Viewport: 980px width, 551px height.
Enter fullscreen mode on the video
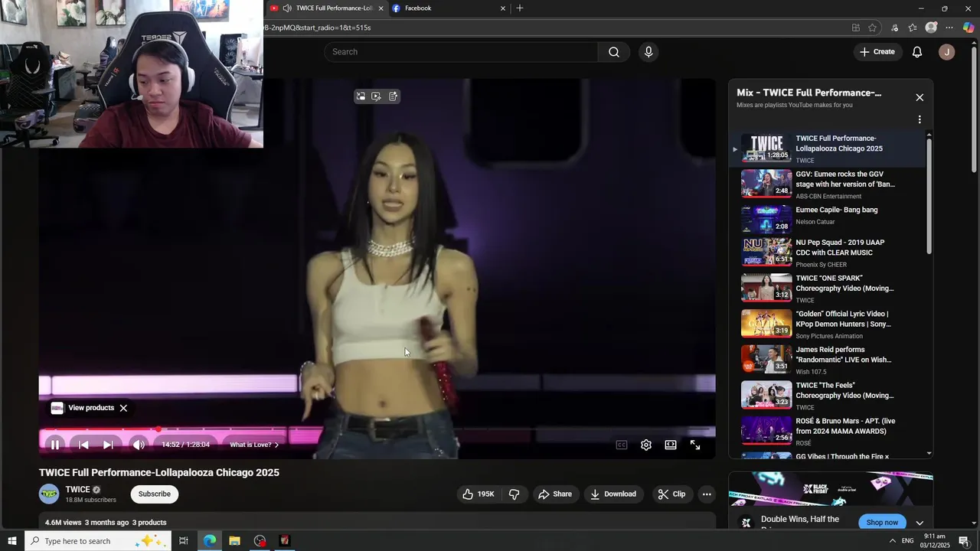pyautogui.click(x=695, y=445)
